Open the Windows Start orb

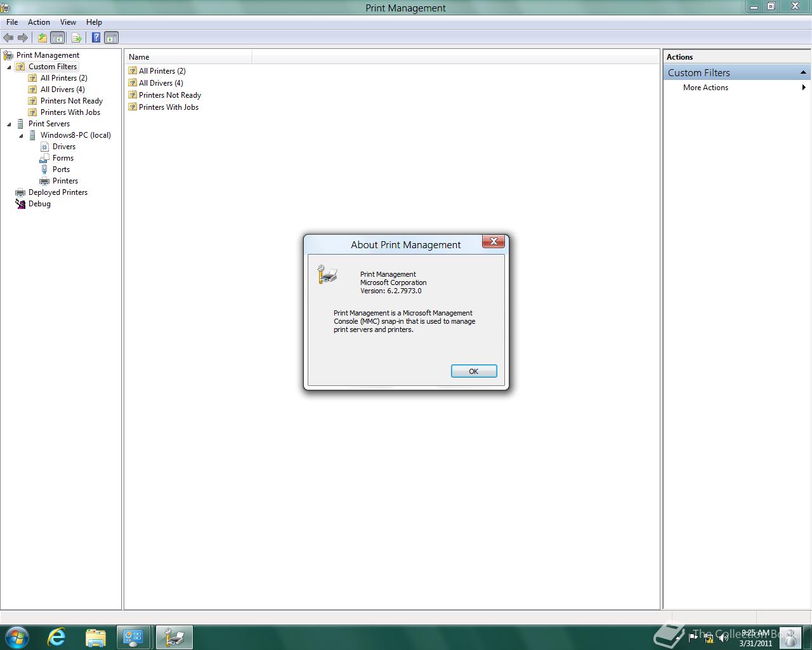[16, 637]
